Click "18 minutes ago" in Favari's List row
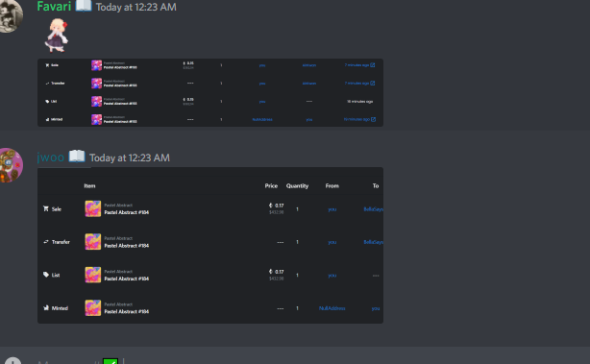 coord(359,102)
